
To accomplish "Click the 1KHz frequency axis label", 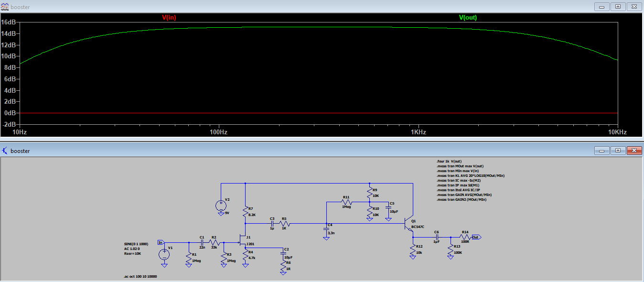I will tap(418, 132).
